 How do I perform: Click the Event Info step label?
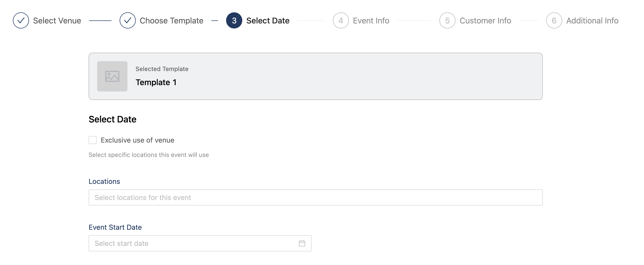click(371, 21)
